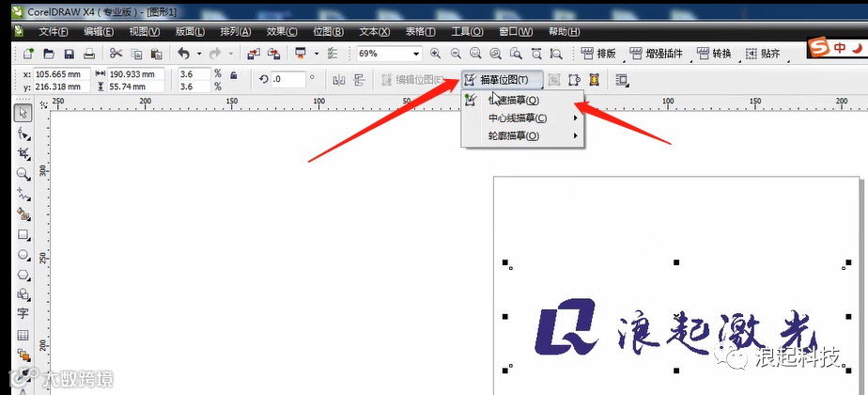
Task: Toggle the lock ratio padlock
Action: click(234, 74)
